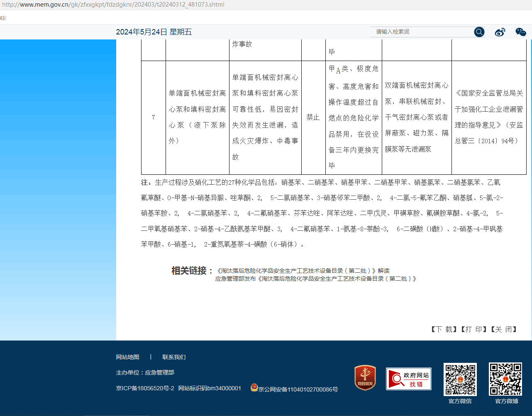
Task: Open the 联系我们 footer link
Action: click(174, 357)
